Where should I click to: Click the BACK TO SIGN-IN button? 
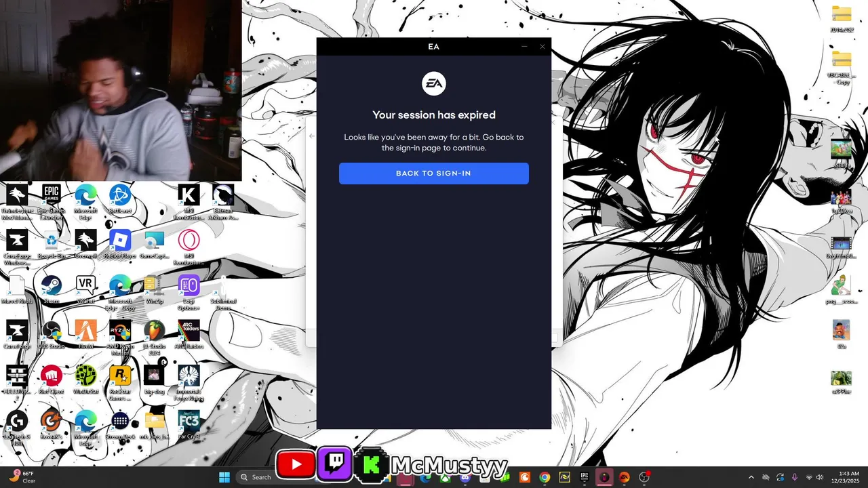tap(433, 174)
